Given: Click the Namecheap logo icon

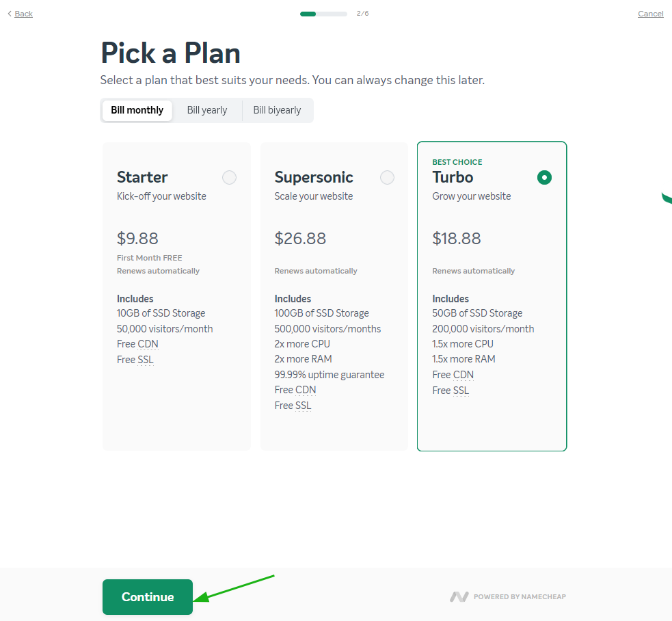Looking at the screenshot, I should [459, 596].
